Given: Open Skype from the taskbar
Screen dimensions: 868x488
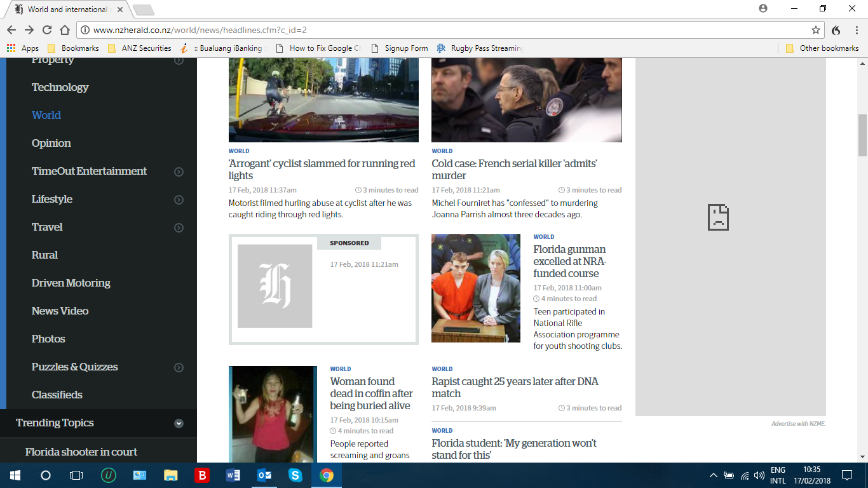Looking at the screenshot, I should 295,475.
